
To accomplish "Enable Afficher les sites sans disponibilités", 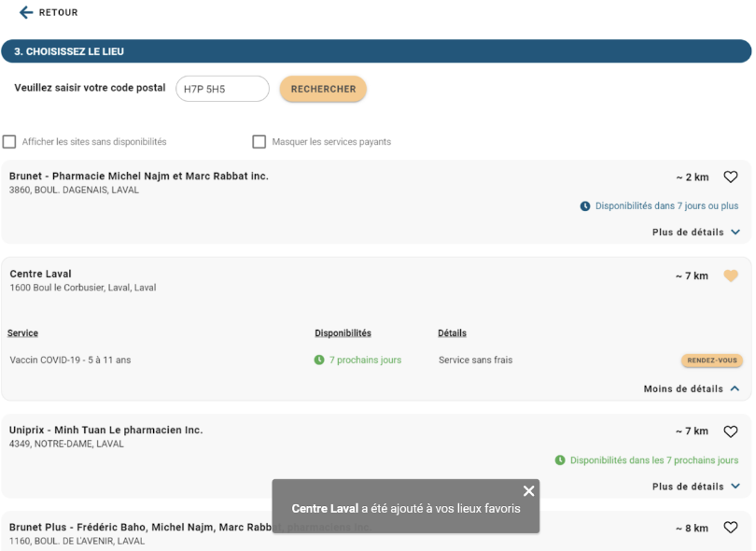I will [9, 142].
